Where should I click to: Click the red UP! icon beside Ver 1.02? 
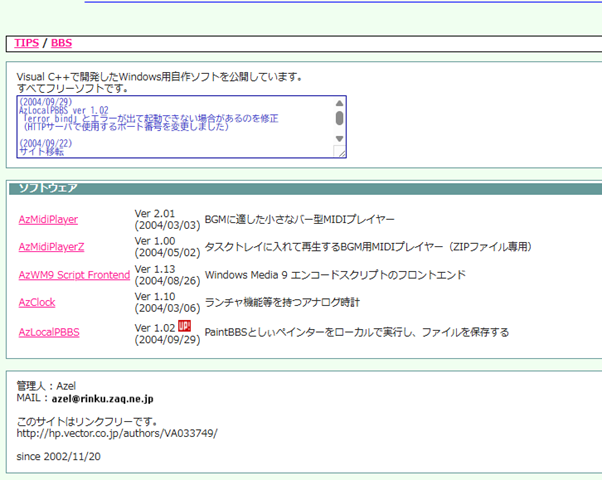(184, 326)
